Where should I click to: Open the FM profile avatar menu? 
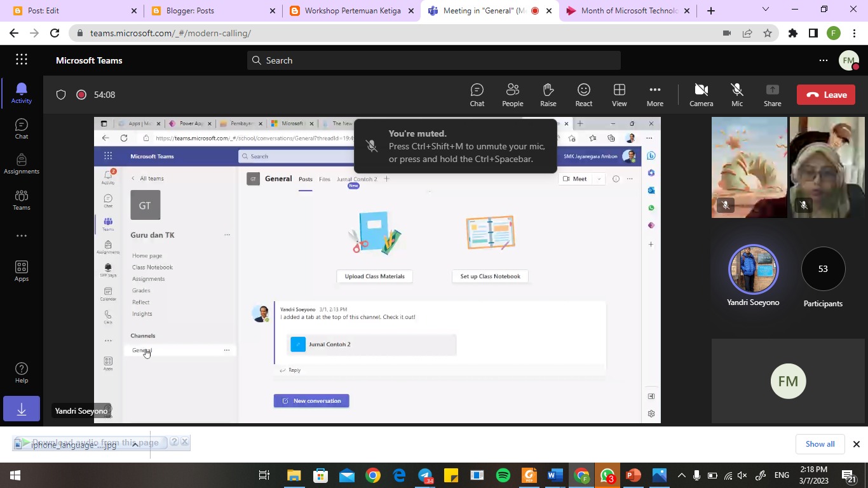849,60
